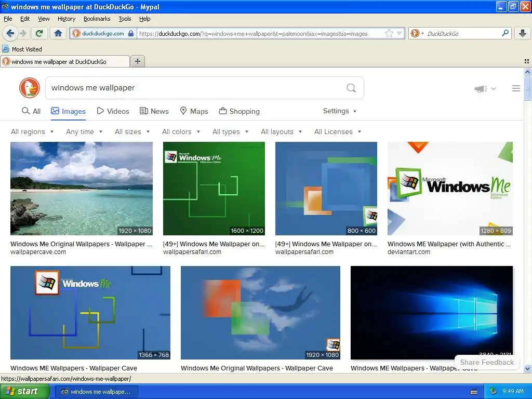Image resolution: width=532 pixels, height=399 pixels.
Task: Open the View menu
Action: 44,19
